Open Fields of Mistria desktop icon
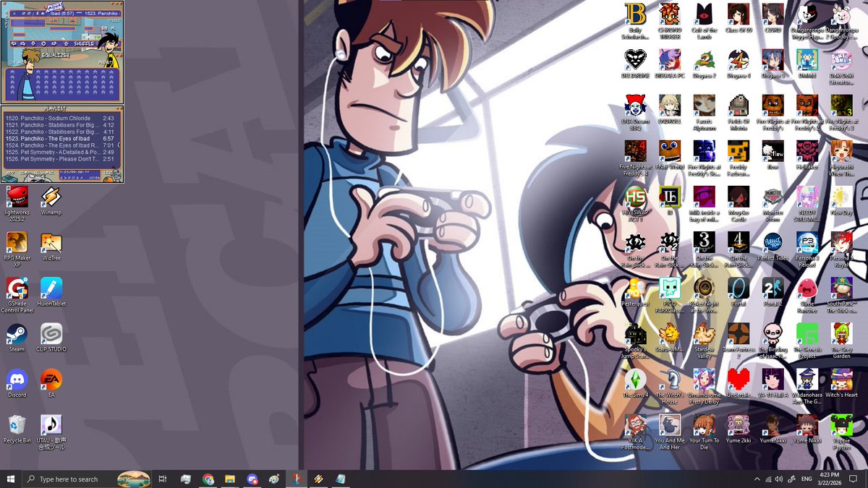Screen dimensions: 868x488 pyautogui.click(x=739, y=112)
